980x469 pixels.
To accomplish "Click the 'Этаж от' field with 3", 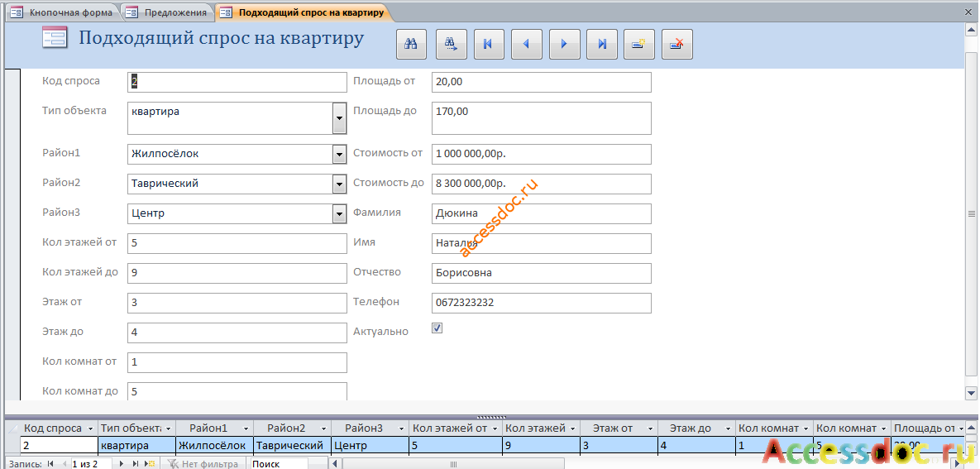I will (x=237, y=303).
